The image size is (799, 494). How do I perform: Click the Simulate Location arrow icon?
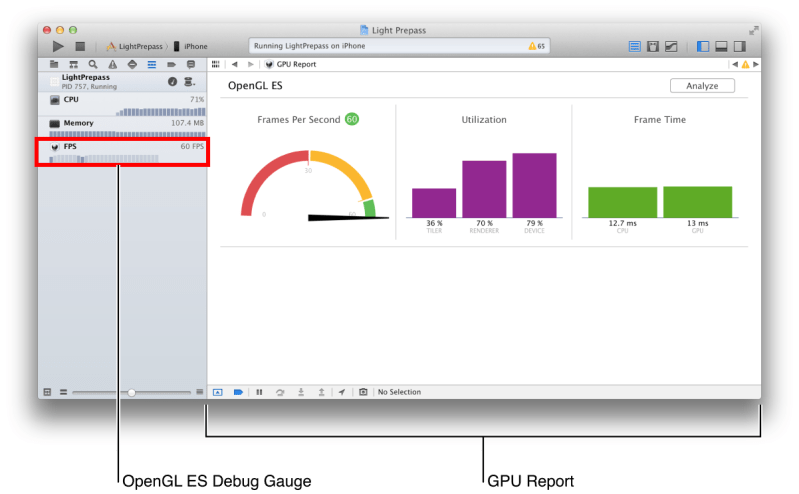coord(342,392)
